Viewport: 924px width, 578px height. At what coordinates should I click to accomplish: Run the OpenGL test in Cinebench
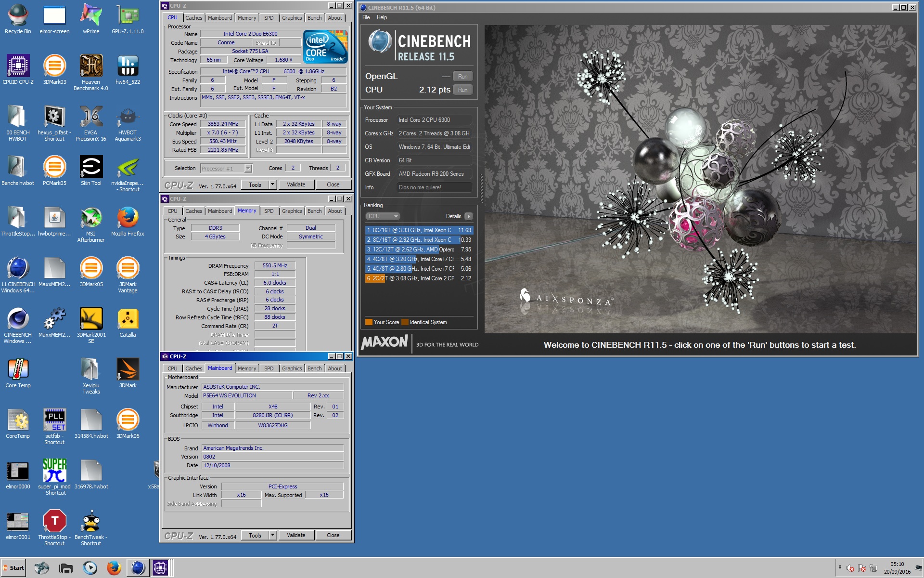click(462, 77)
